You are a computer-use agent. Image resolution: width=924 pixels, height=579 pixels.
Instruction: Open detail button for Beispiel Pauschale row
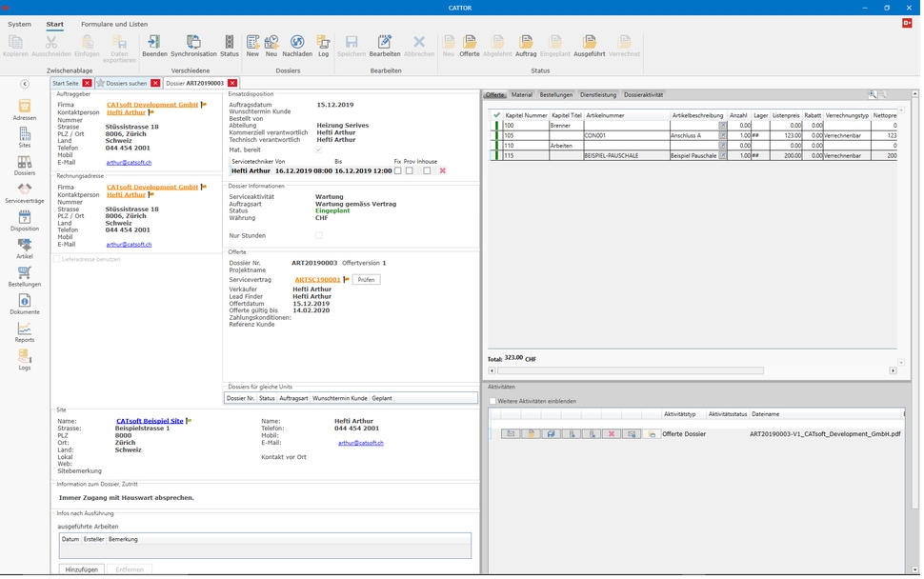point(722,155)
